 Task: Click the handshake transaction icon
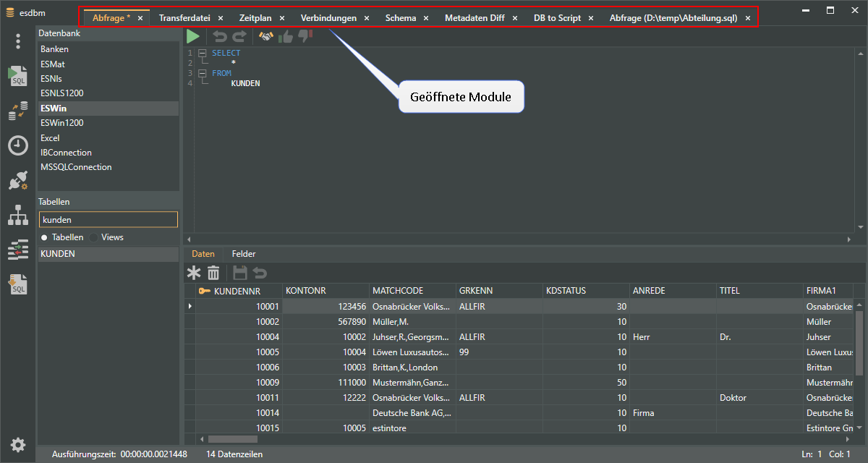(x=266, y=36)
